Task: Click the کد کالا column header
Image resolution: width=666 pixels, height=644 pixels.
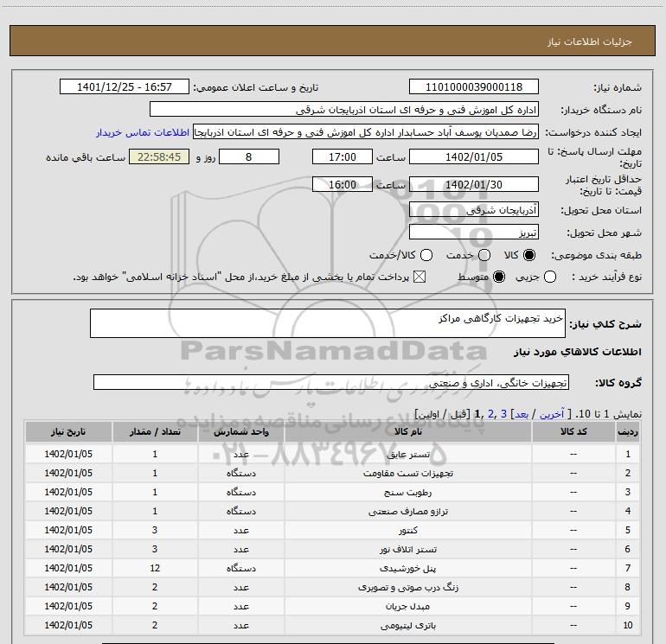Action: pos(573,431)
